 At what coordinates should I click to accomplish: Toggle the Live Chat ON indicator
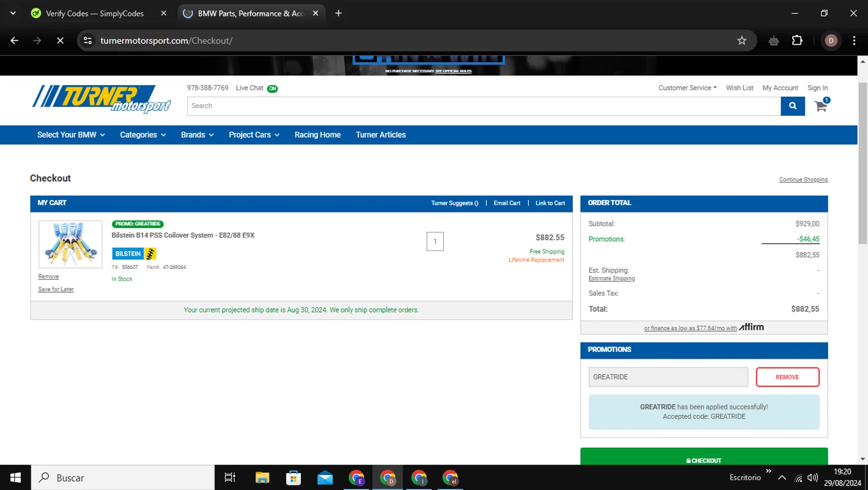[x=272, y=89]
